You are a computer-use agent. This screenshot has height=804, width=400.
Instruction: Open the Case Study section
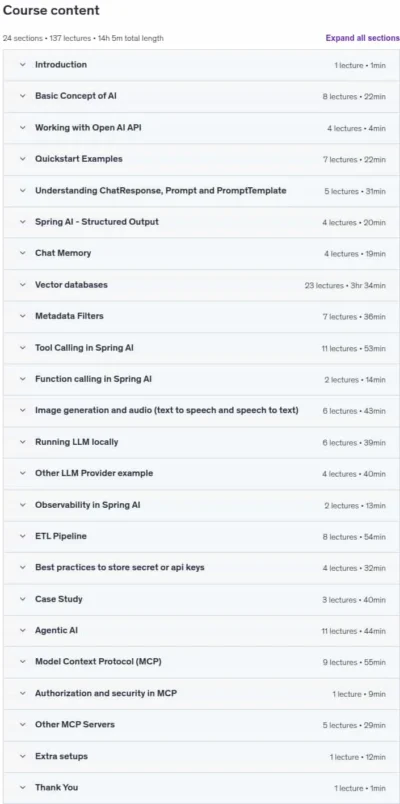(201, 599)
